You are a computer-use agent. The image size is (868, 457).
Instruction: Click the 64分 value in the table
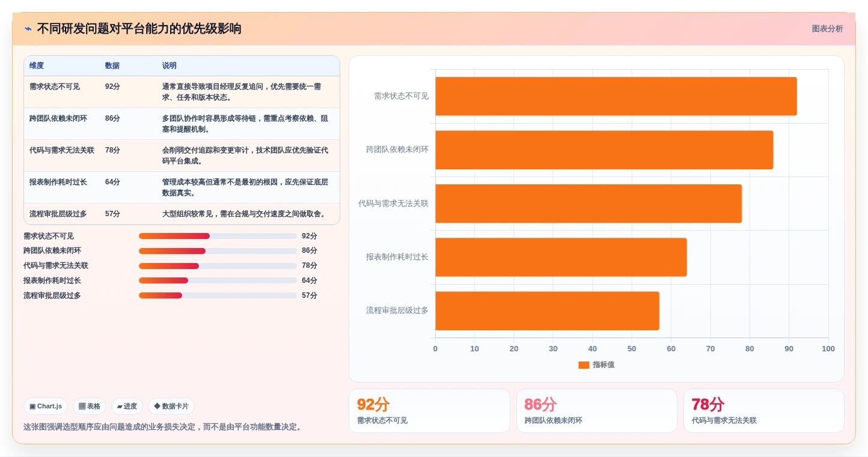pos(112,182)
